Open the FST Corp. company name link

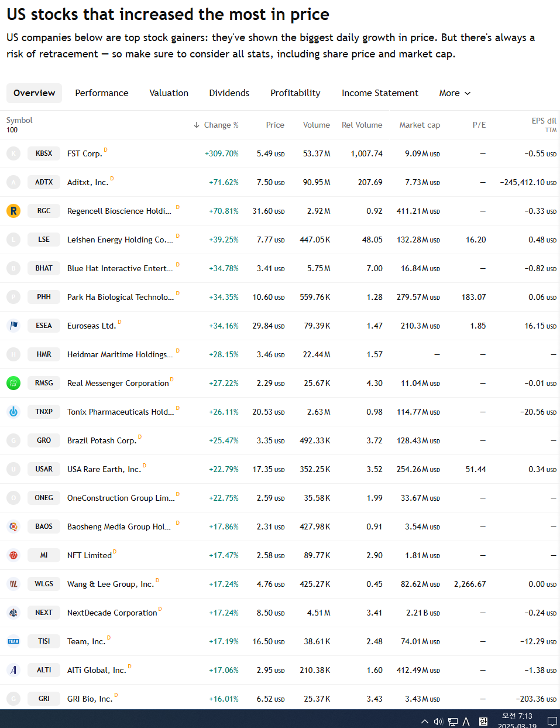85,153
